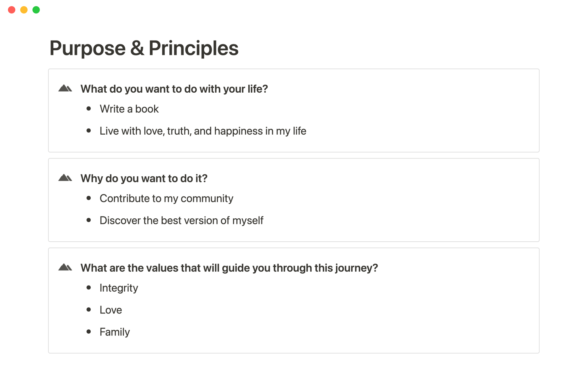588x368 pixels.
Task: Click the 'Live with love, truth, and happiness' line
Action: pos(203,131)
